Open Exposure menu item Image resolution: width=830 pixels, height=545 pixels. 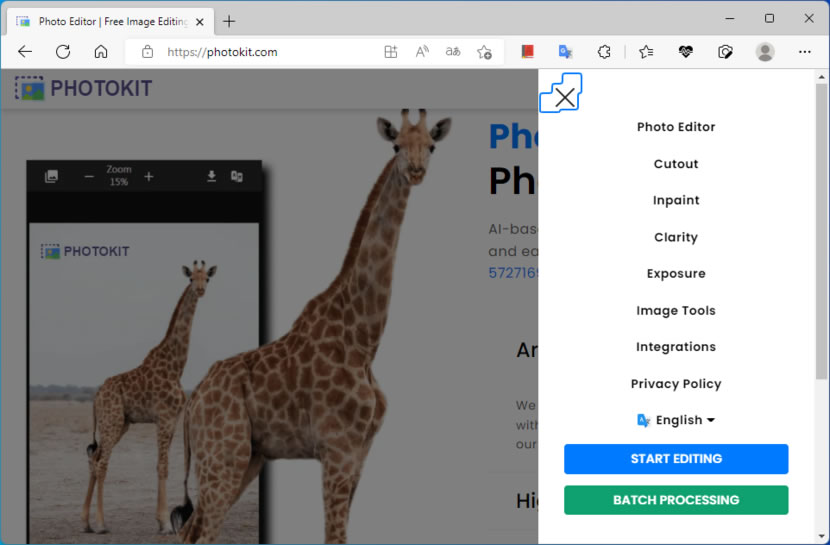pyautogui.click(x=676, y=274)
